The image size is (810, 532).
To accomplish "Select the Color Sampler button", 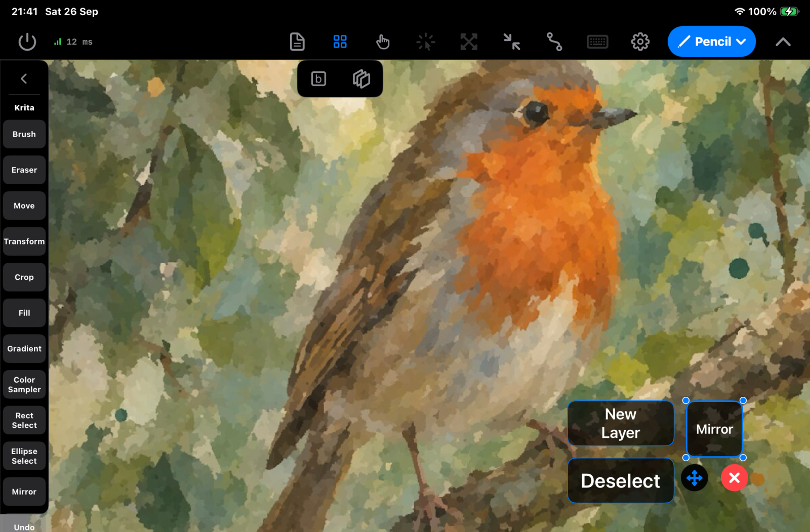I will [x=24, y=385].
